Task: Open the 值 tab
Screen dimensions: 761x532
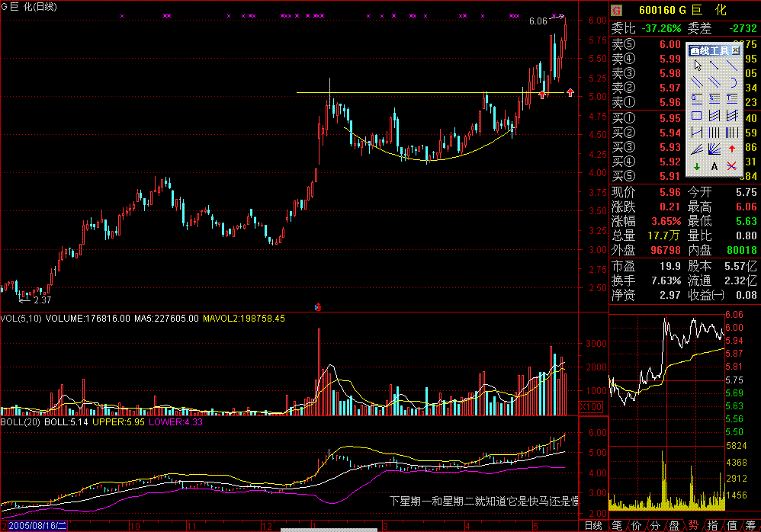Action: click(731, 526)
